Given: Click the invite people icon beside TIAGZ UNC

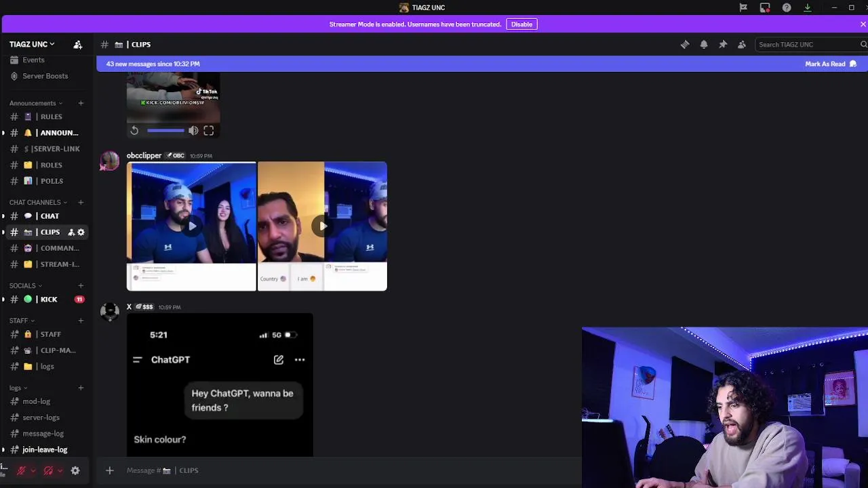Looking at the screenshot, I should pyautogui.click(x=78, y=44).
